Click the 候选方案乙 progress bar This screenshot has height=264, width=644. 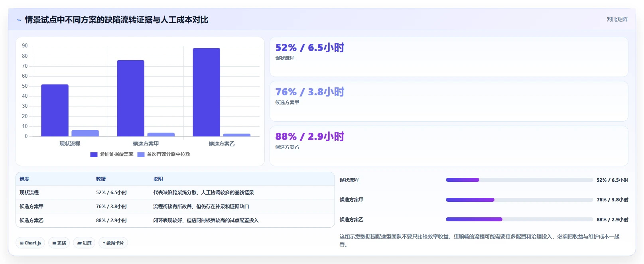click(x=519, y=219)
